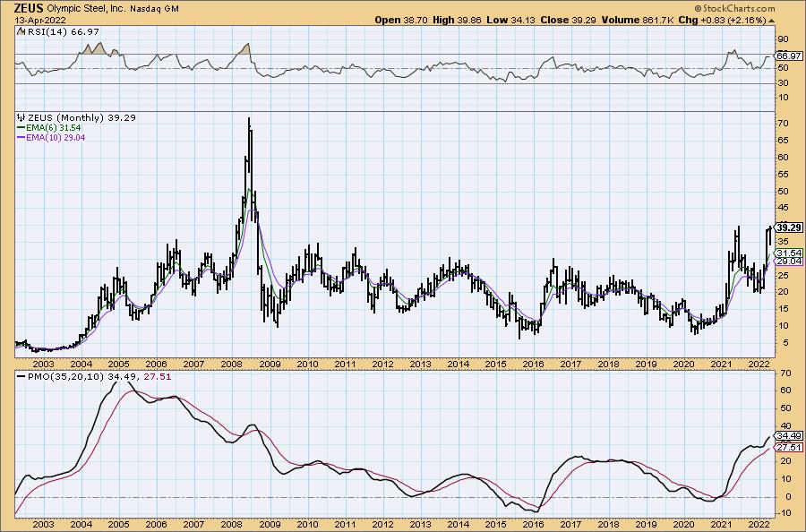
Task: Click the green EMA(6) legend line swatch
Action: pyautogui.click(x=21, y=127)
